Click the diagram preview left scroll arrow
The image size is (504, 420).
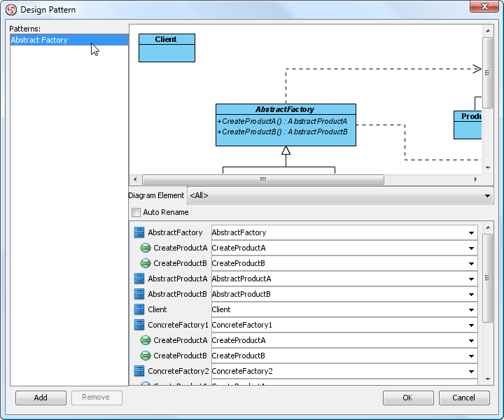click(x=135, y=179)
